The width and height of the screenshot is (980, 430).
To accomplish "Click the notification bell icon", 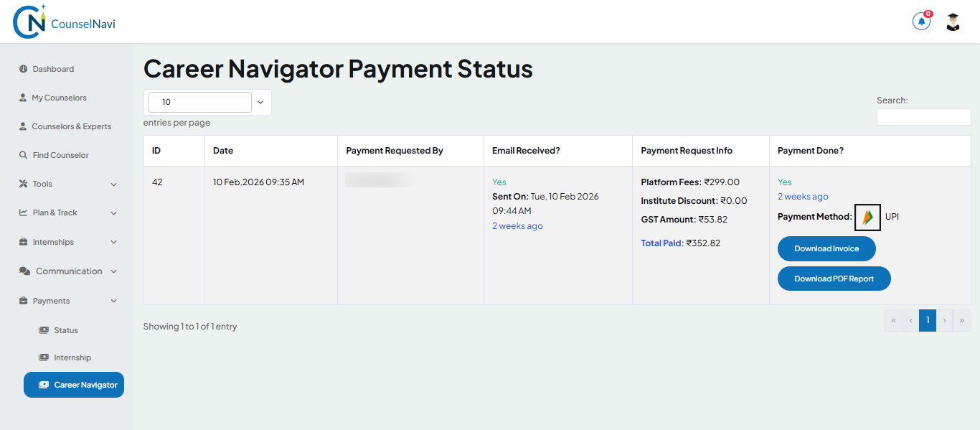I will [x=921, y=21].
